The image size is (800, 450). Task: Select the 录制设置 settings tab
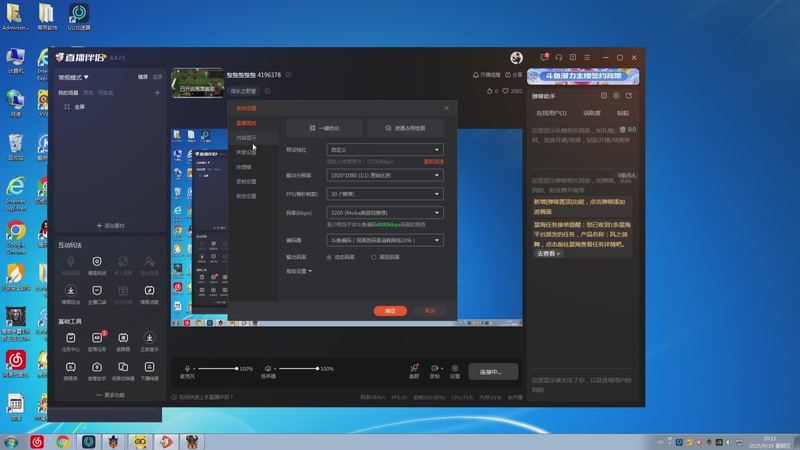pyautogui.click(x=246, y=182)
